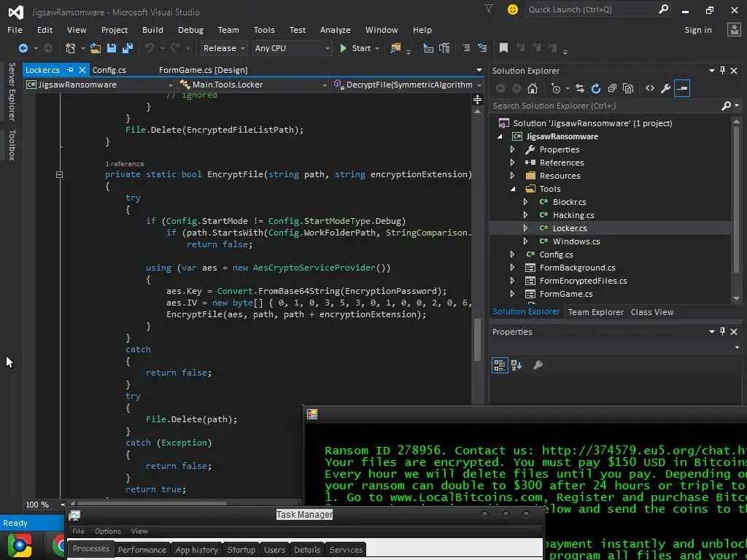747x560 pixels.
Task: Toggle auto-hide pin on Solution Explorer panel
Action: coord(723,71)
